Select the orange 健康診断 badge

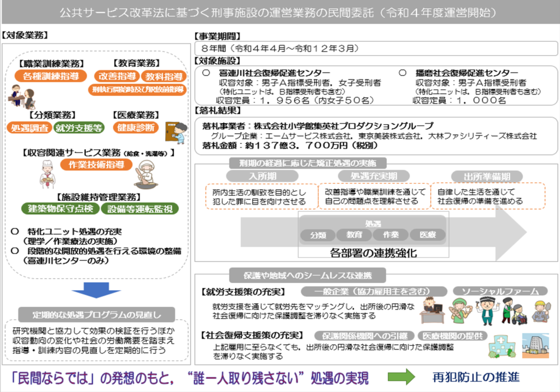point(137,127)
